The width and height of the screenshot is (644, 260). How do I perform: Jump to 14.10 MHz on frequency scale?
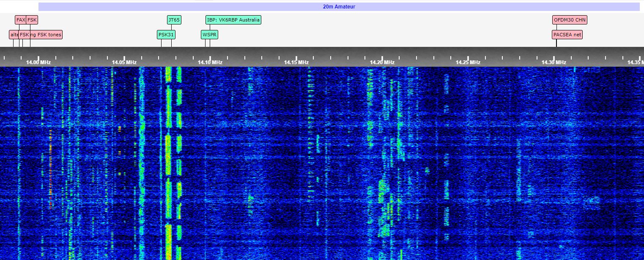coord(210,62)
